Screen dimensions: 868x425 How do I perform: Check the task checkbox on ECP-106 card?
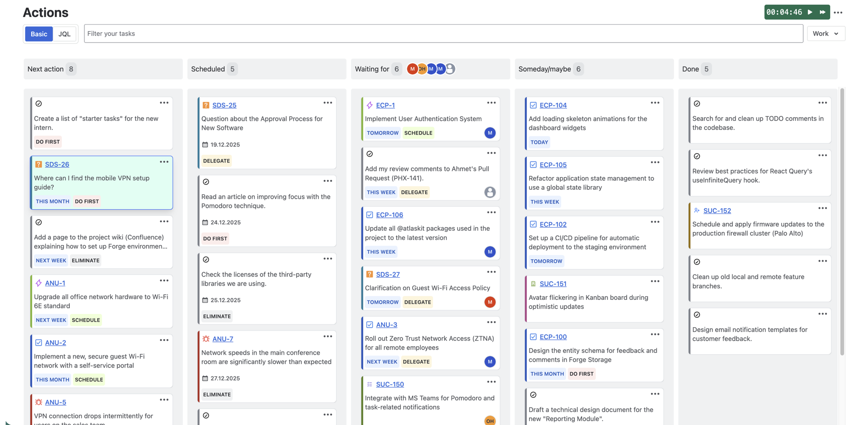coord(370,214)
